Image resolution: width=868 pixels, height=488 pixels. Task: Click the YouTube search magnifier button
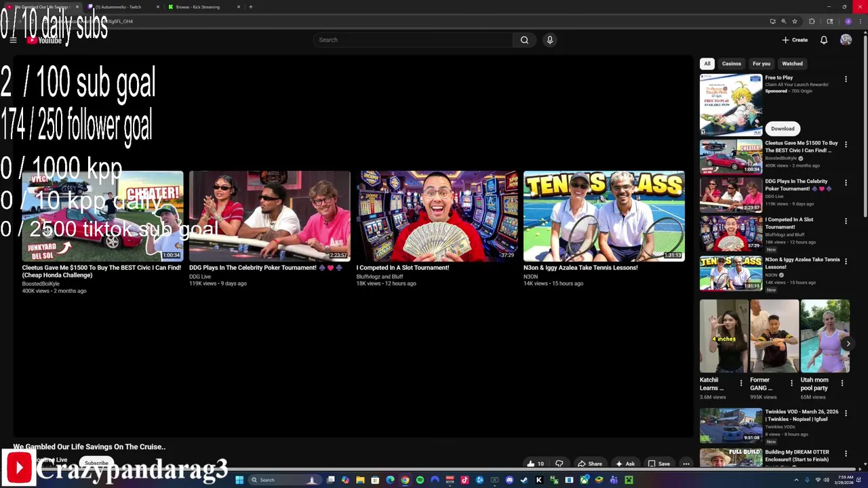click(x=524, y=40)
